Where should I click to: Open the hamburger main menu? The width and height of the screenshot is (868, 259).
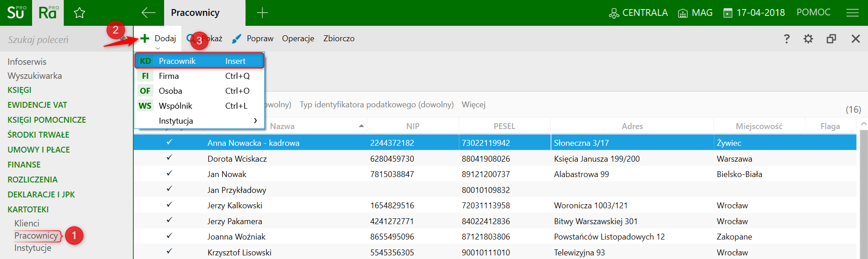(853, 13)
